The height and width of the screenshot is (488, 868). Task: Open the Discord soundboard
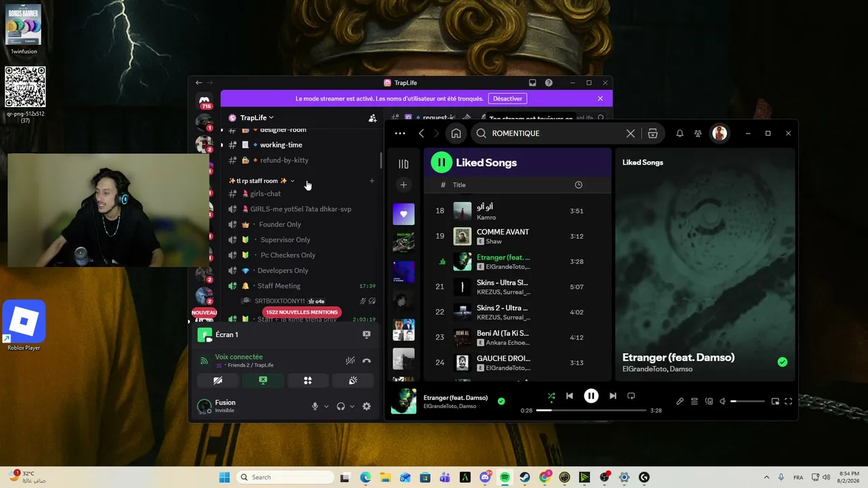coord(353,381)
